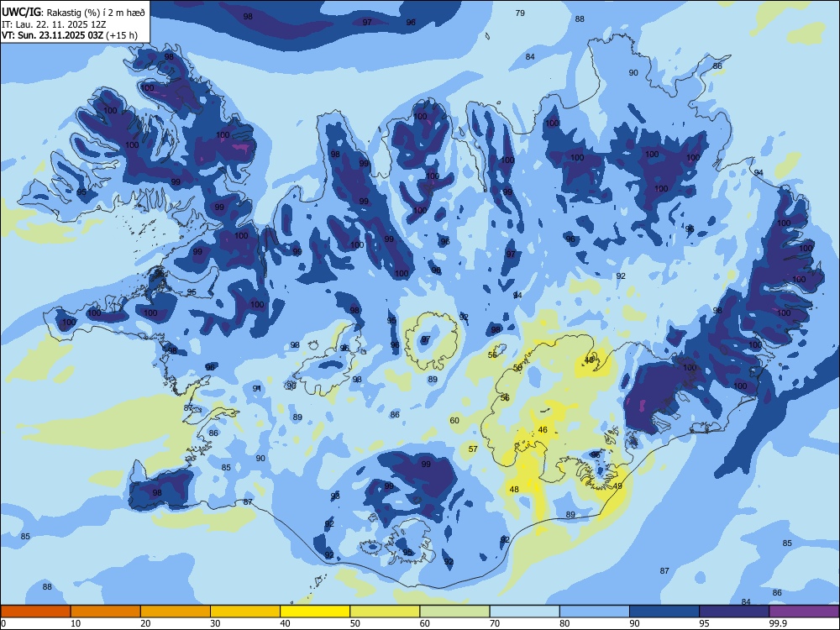
Task: Click the legend tick label 70
Action: (x=495, y=623)
